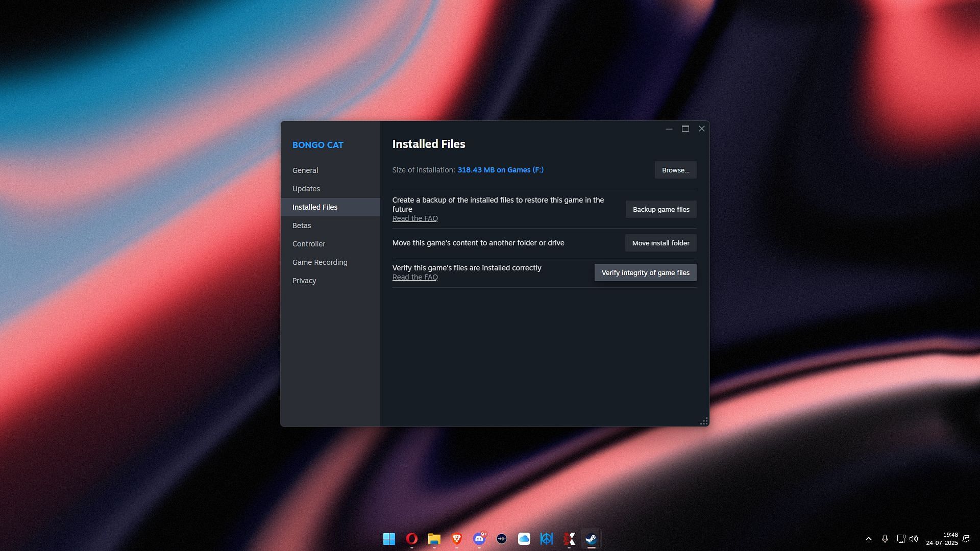This screenshot has width=980, height=551.
Task: Click the volume speaker tray icon
Action: (914, 539)
